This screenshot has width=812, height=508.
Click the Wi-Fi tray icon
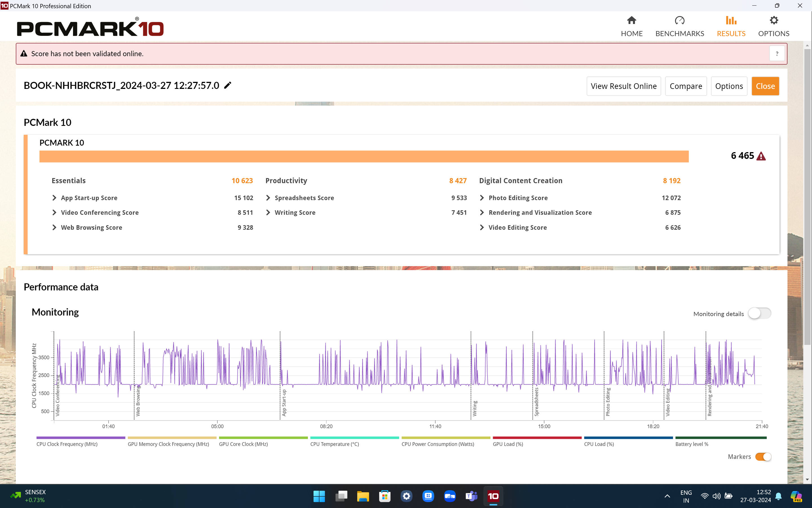705,496
